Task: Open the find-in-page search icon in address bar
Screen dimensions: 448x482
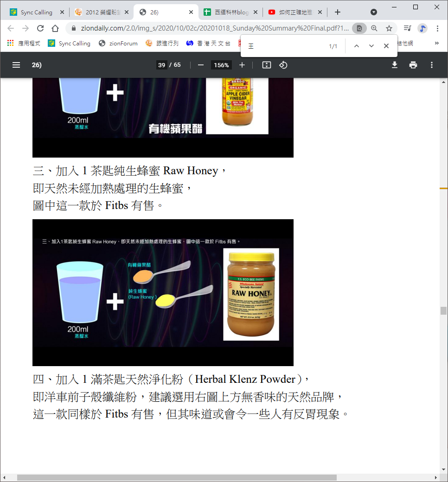Action: (359, 28)
